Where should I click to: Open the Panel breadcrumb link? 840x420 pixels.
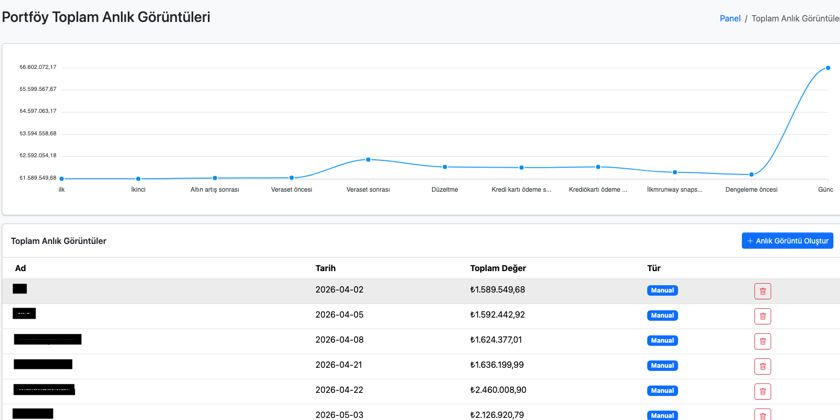[730, 18]
